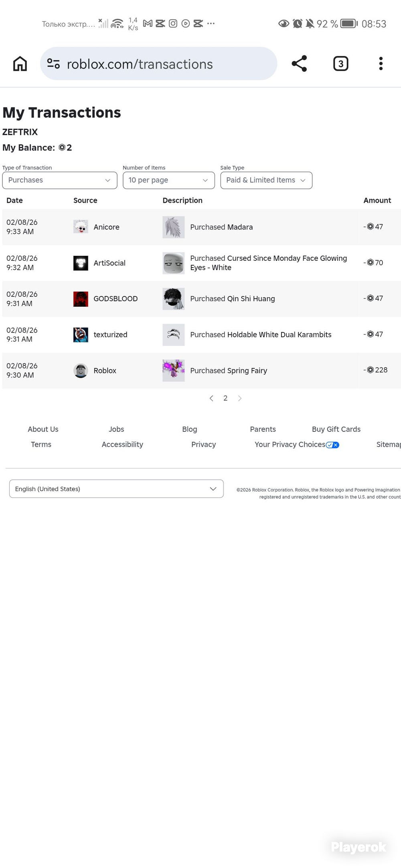Go to next page of transactions
401x868 pixels.
click(240, 398)
